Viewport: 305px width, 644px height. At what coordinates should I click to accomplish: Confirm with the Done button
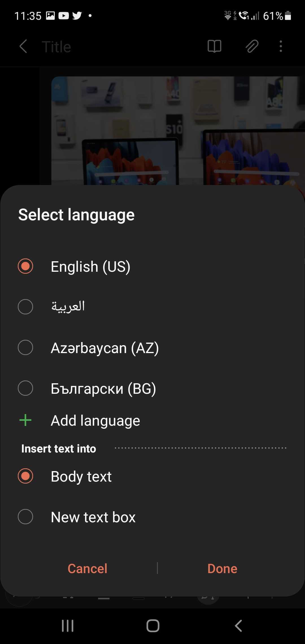click(x=222, y=569)
